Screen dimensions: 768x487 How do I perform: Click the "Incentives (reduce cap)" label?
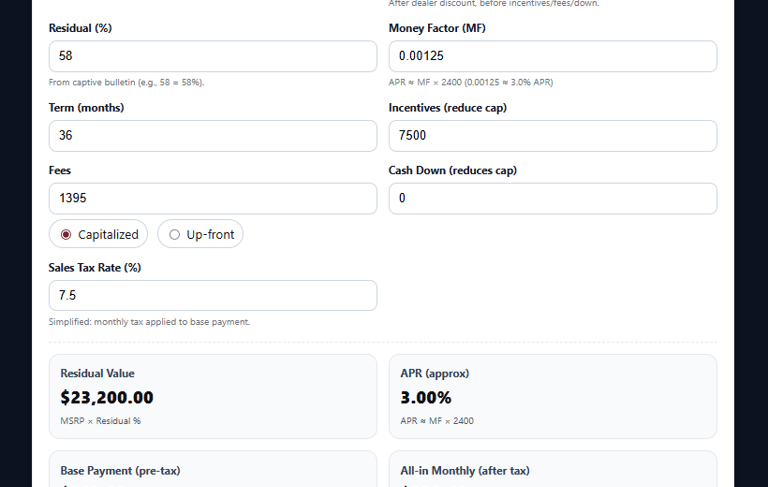(447, 108)
